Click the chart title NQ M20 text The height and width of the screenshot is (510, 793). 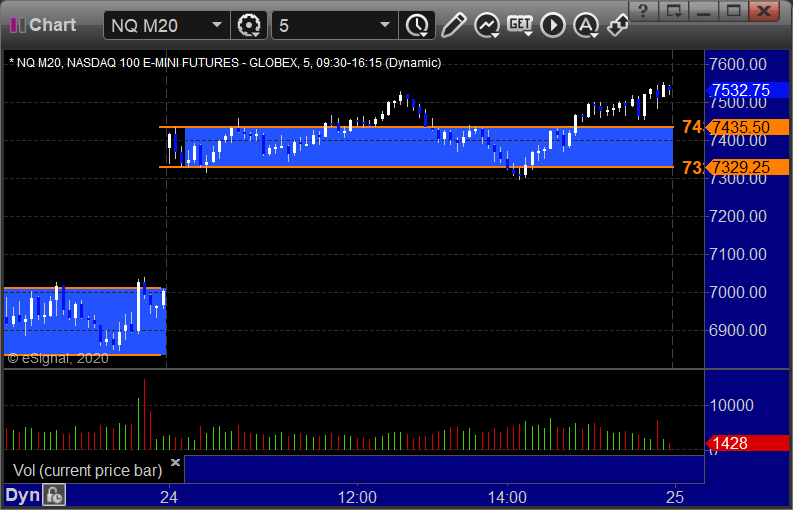[225, 63]
